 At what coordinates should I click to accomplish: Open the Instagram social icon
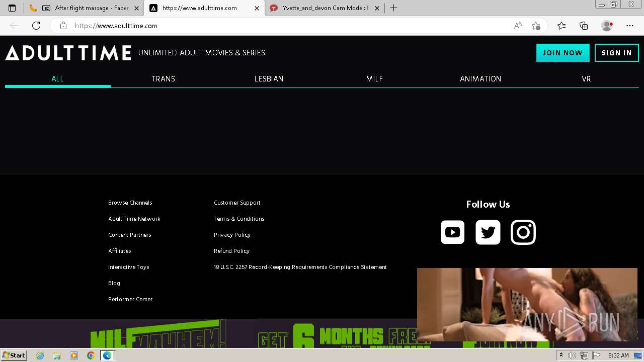point(523,232)
